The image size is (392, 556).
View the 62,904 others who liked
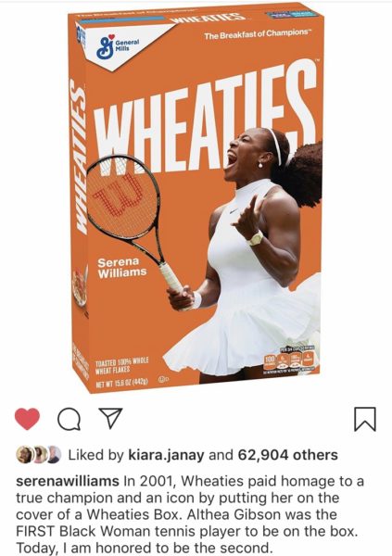[x=288, y=455]
